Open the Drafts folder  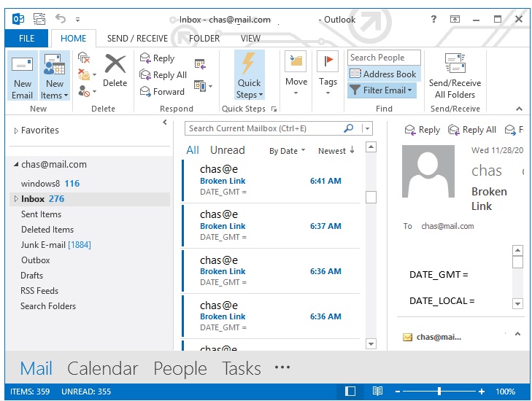(31, 276)
